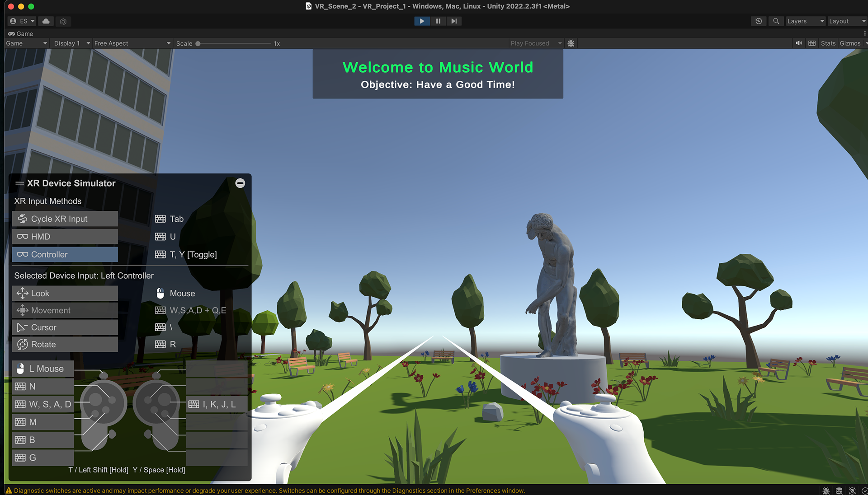
Task: Click the B key binding row
Action: pos(43,440)
